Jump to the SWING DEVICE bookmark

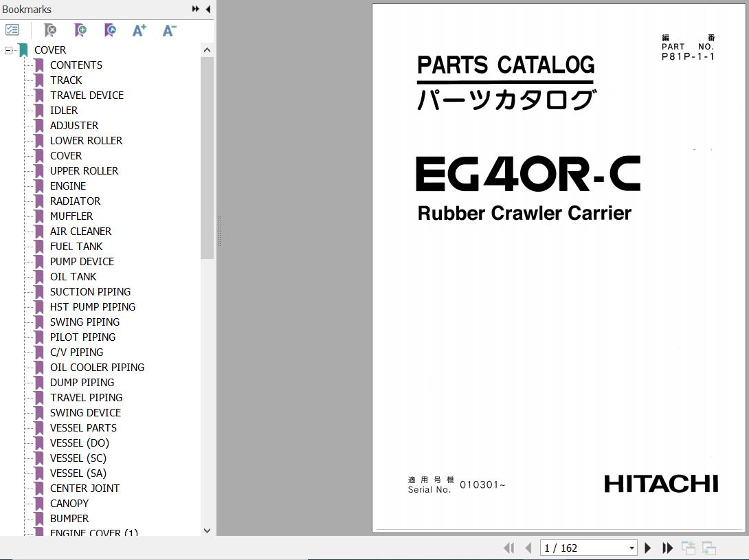pyautogui.click(x=85, y=413)
